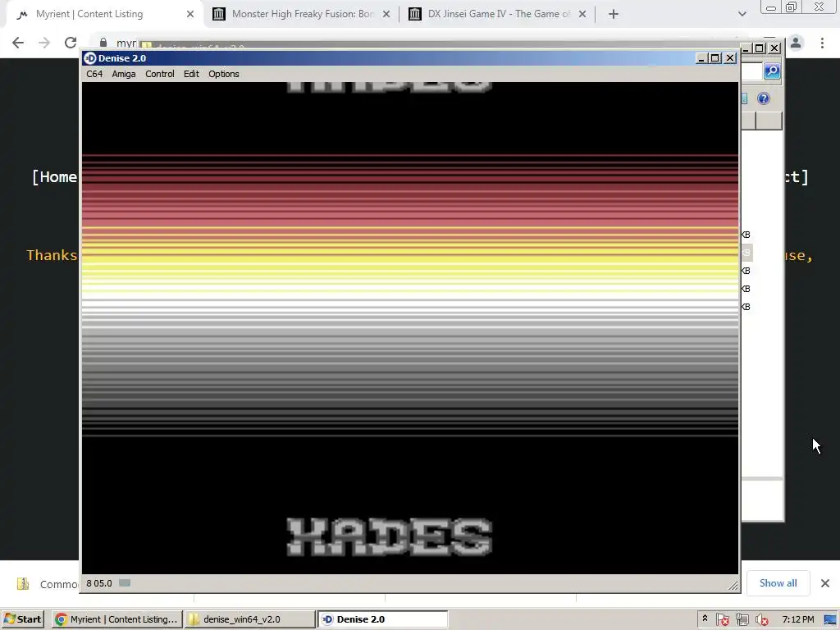Click the search button in the Explorer window
840x630 pixels.
[x=772, y=71]
